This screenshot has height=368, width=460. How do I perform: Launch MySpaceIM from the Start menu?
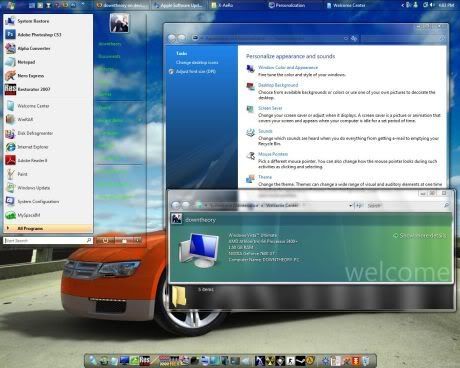(x=48, y=215)
